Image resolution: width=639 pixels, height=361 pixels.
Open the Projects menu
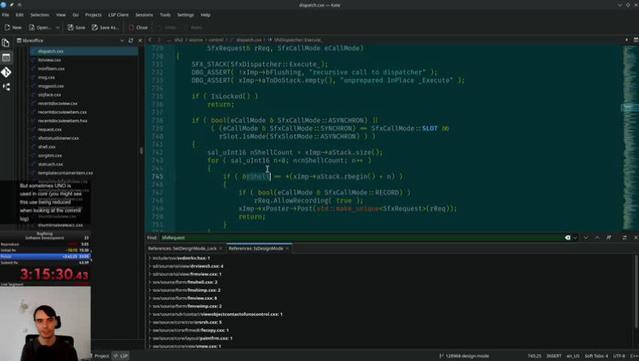93,15
